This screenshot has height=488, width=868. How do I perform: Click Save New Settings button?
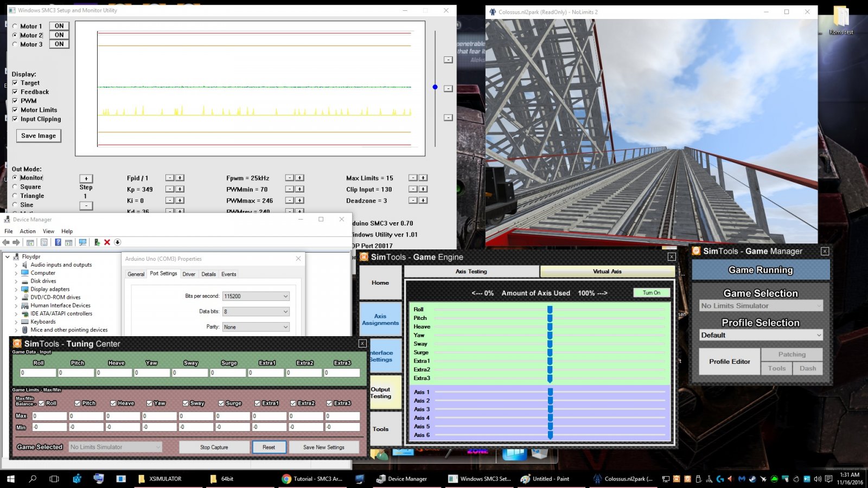tap(324, 447)
